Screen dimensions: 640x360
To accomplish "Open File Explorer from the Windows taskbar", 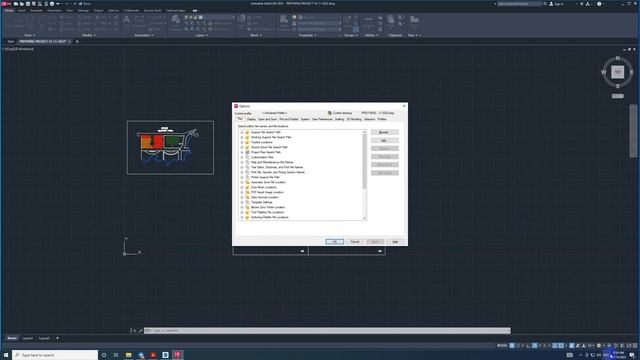I will pyautogui.click(x=129, y=355).
